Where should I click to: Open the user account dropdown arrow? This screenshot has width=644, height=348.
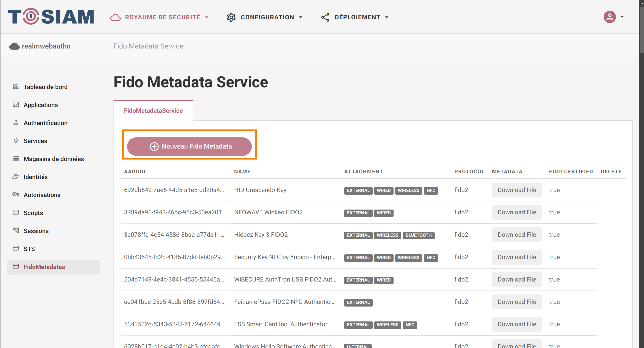pyautogui.click(x=622, y=17)
